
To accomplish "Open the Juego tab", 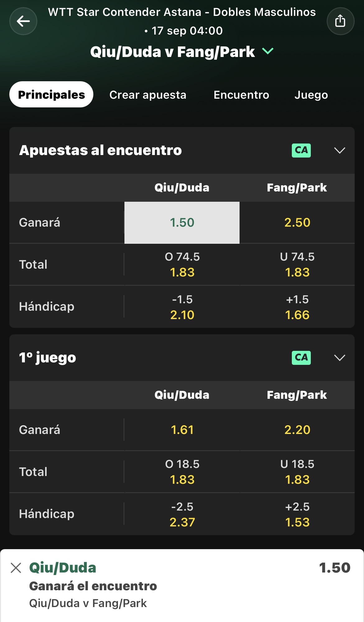I will pos(311,95).
